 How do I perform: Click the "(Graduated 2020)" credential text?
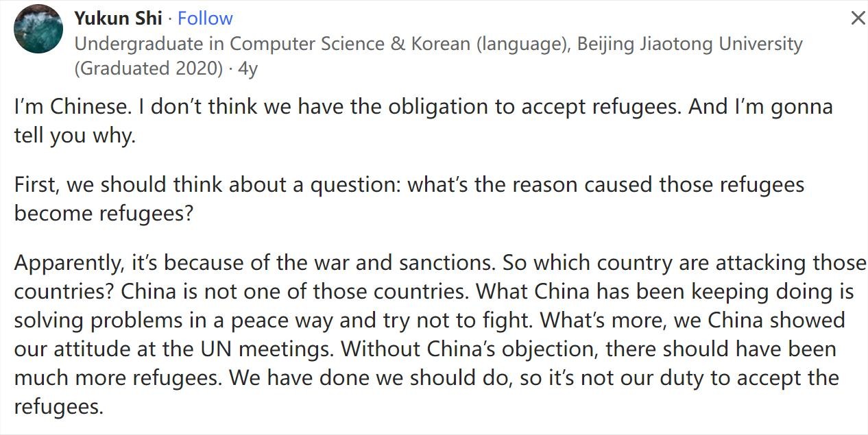coord(148,69)
